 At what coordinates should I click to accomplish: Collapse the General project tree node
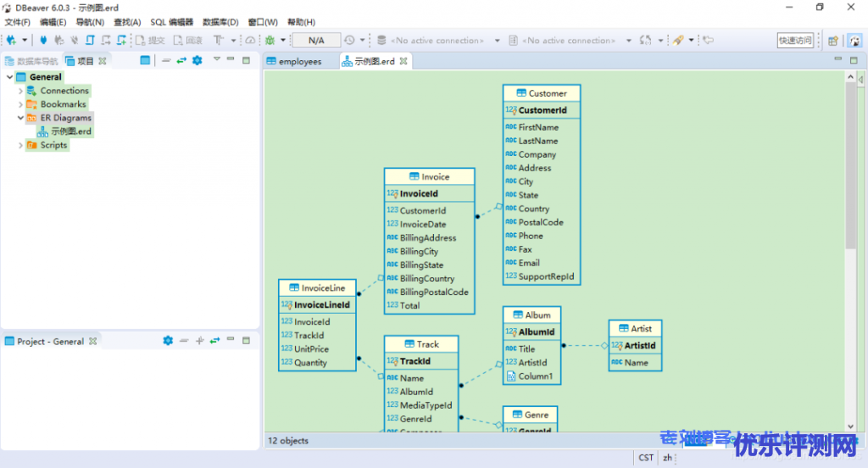tap(8, 77)
